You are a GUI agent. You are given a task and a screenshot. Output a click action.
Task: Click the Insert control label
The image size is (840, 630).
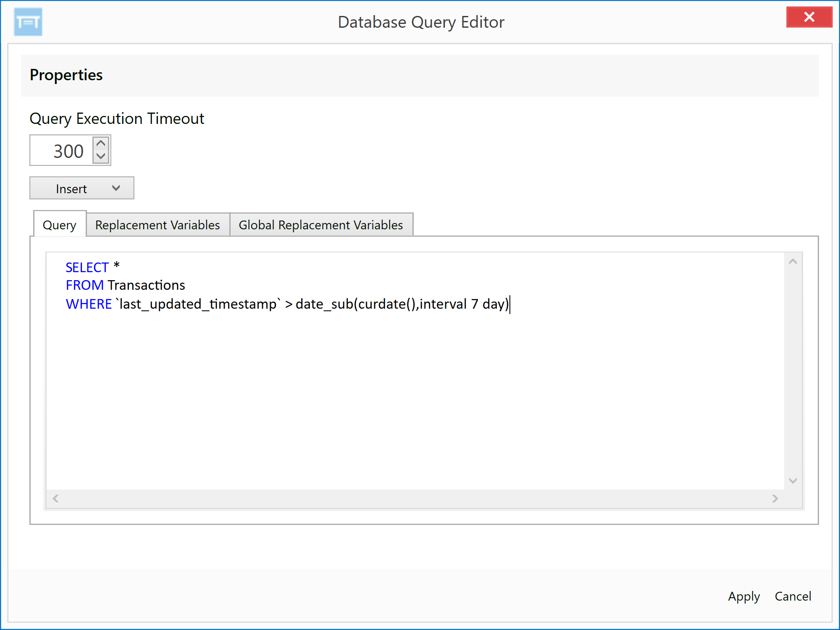[71, 188]
